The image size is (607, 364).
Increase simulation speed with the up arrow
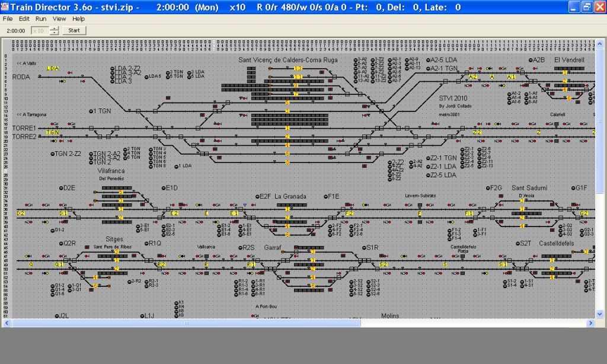pyautogui.click(x=55, y=28)
